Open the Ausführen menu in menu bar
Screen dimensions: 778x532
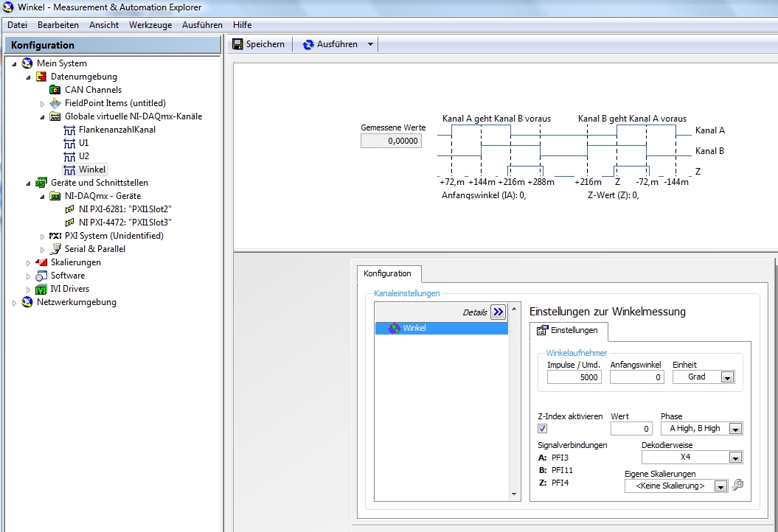coord(202,25)
